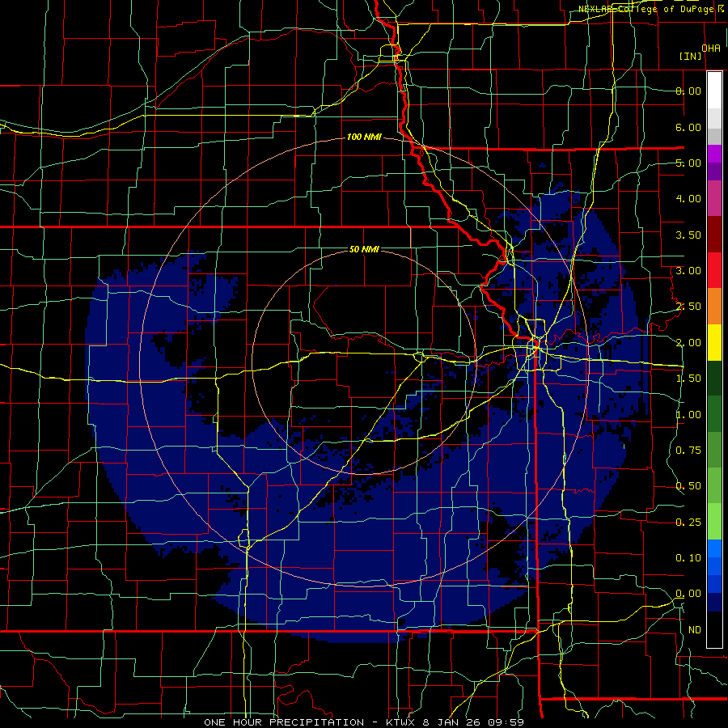Click the 0.25 legend value
This screenshot has width=728, height=728.
[x=688, y=523]
